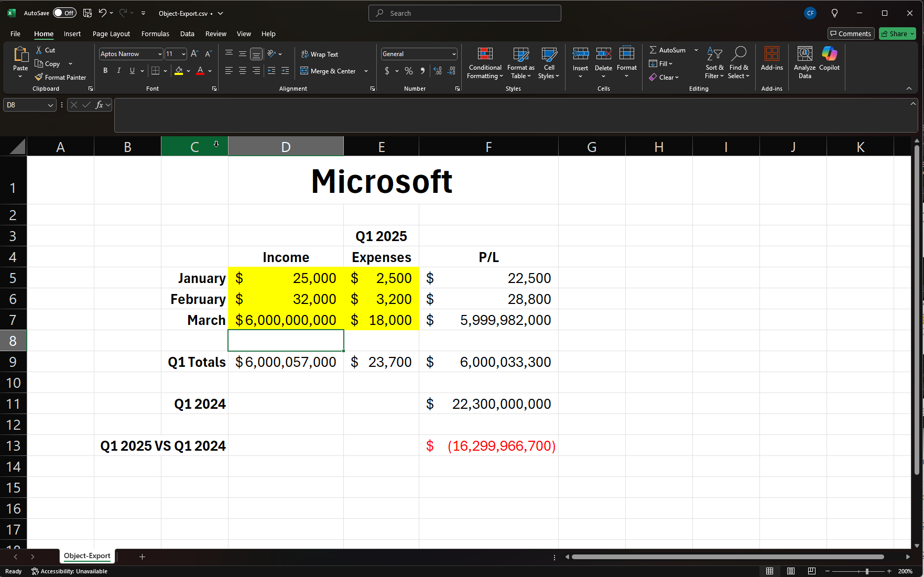Viewport: 924px width, 577px height.
Task: Open Format as Table gallery
Action: 521,63
